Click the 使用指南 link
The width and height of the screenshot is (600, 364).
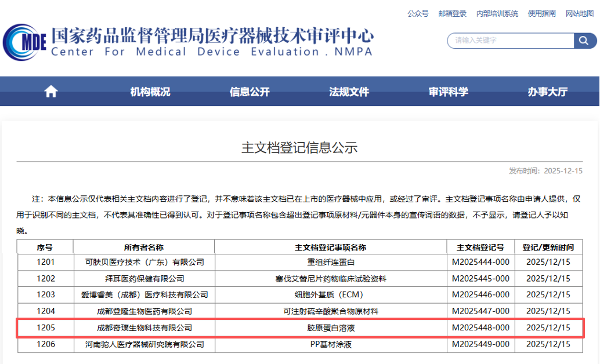542,13
